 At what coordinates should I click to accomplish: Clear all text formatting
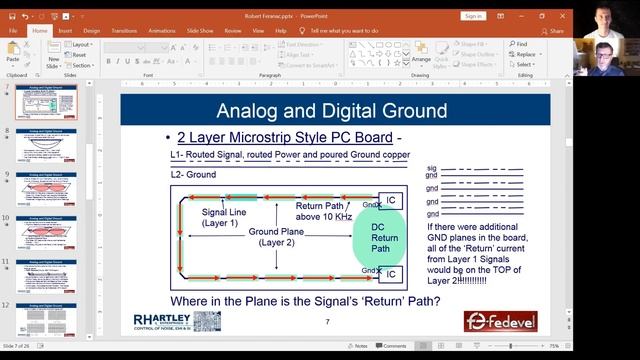click(196, 48)
